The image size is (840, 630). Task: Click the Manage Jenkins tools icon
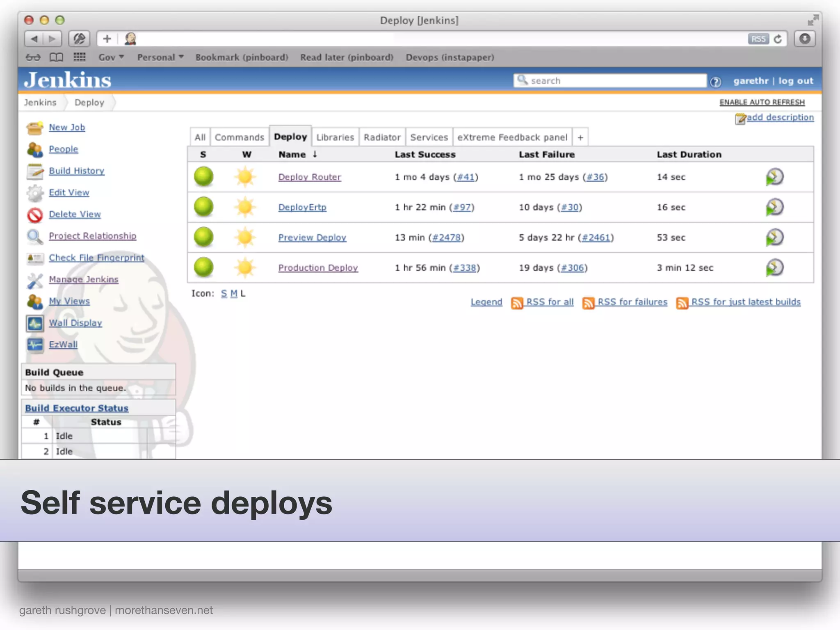34,280
